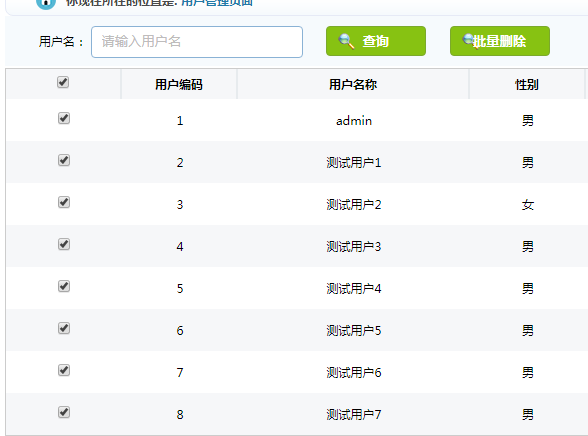
Task: Click the username cell 测试用户6
Action: pyautogui.click(x=354, y=373)
